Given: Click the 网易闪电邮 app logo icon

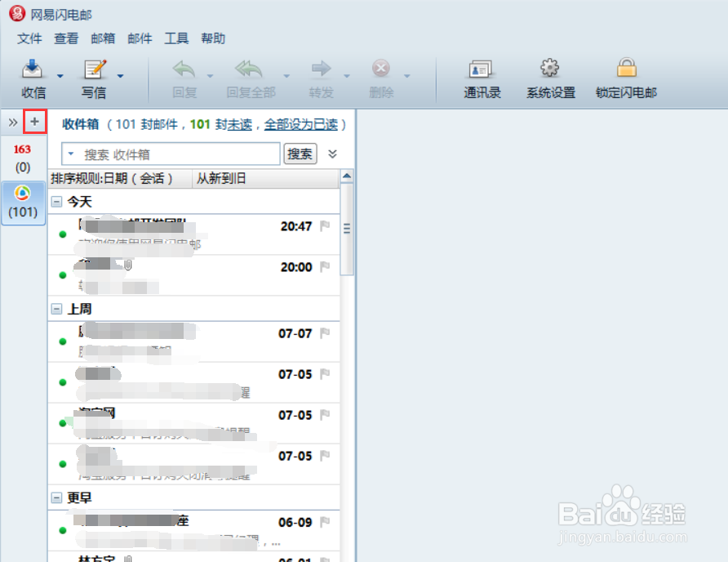Looking at the screenshot, I should click(x=17, y=13).
